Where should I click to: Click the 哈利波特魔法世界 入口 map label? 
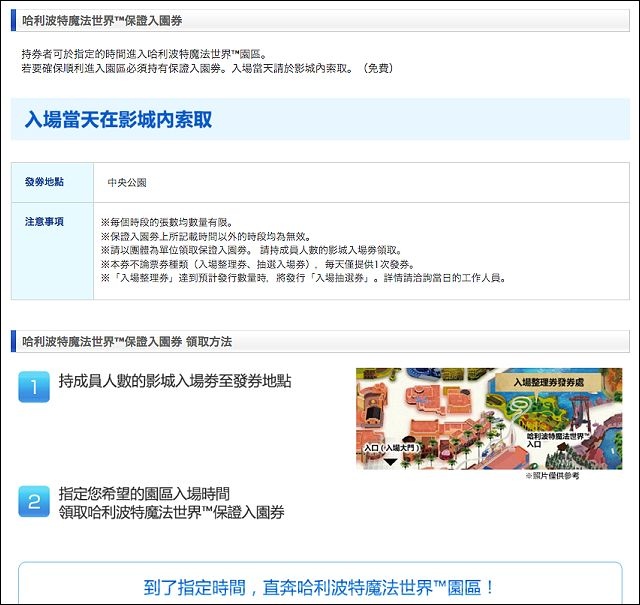click(558, 440)
